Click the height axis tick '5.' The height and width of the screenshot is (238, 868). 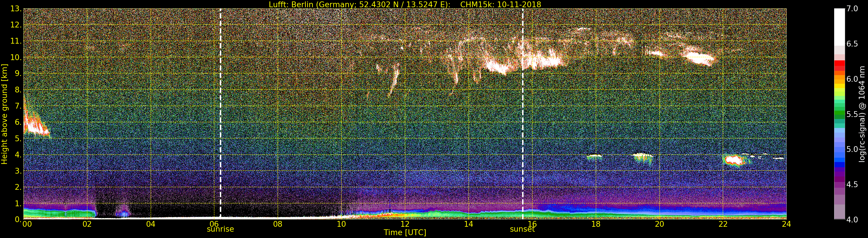click(18, 138)
